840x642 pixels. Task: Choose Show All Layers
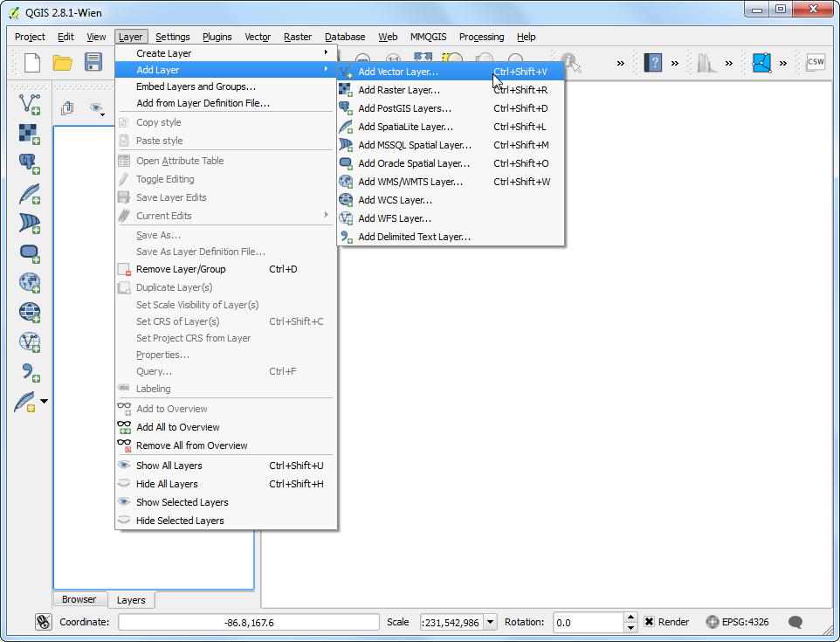point(226,466)
